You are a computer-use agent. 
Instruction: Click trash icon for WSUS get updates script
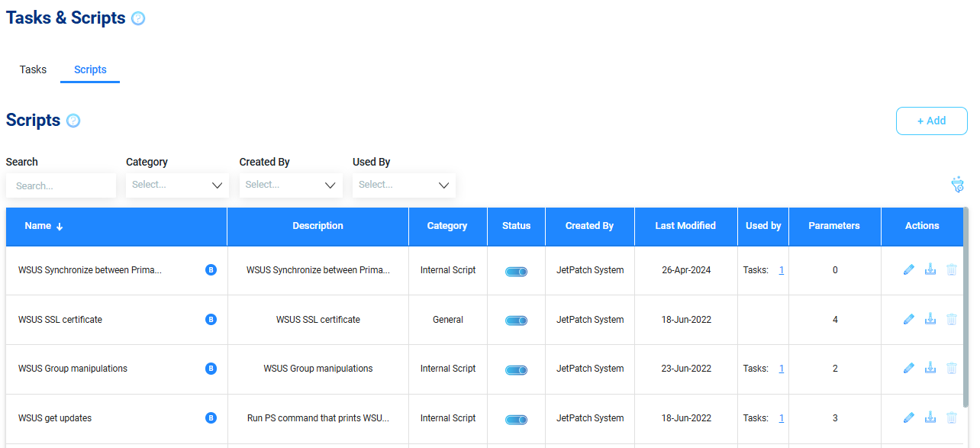pyautogui.click(x=952, y=417)
